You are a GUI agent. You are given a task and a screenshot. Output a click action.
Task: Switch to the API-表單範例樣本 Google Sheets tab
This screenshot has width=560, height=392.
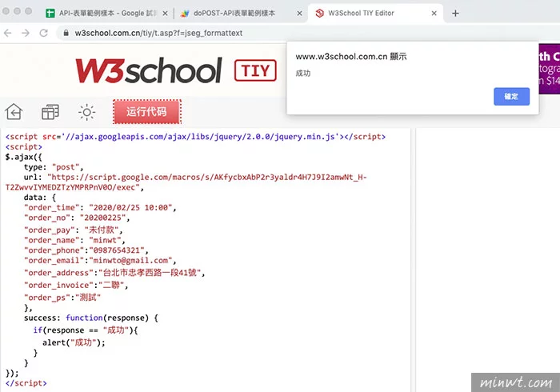[107, 14]
